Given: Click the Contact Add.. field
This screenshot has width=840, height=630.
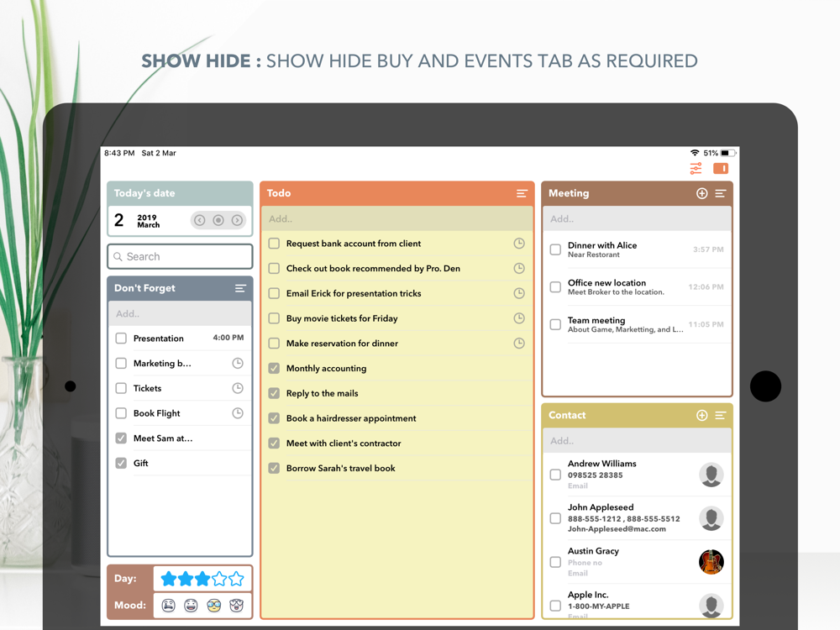Looking at the screenshot, I should coord(637,441).
